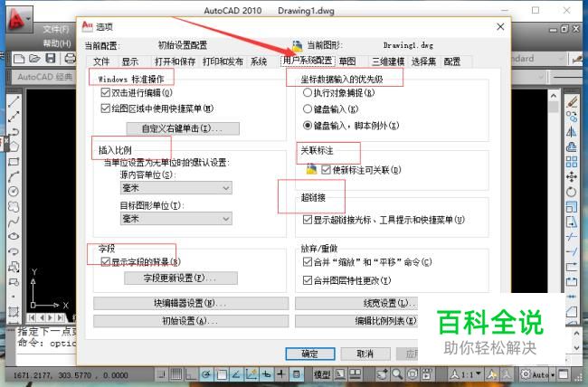The width and height of the screenshot is (588, 387).
Task: Click the Zoom magnifier status bar icon
Action: click(397, 373)
